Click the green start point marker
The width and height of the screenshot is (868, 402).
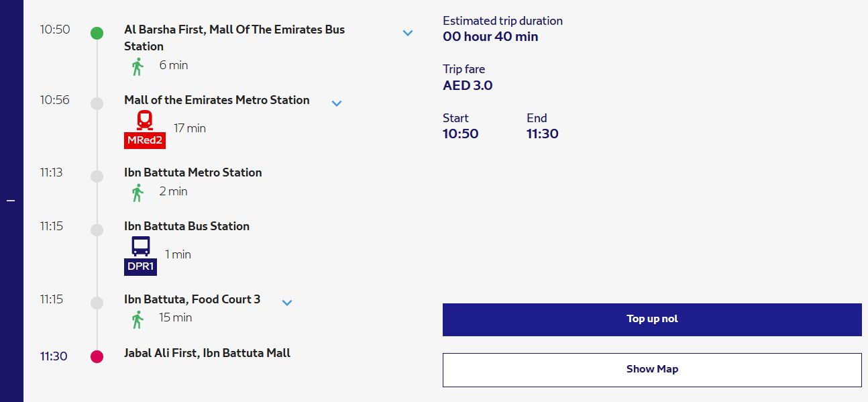(x=97, y=33)
